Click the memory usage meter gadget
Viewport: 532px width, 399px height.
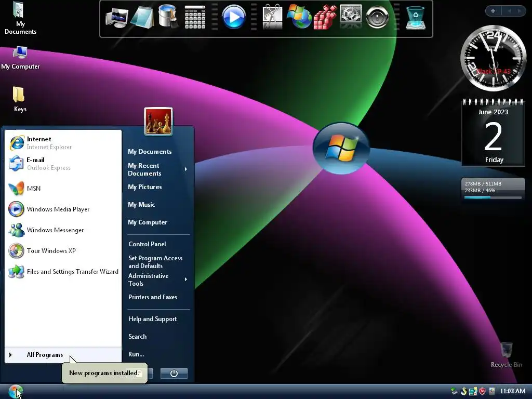(493, 189)
